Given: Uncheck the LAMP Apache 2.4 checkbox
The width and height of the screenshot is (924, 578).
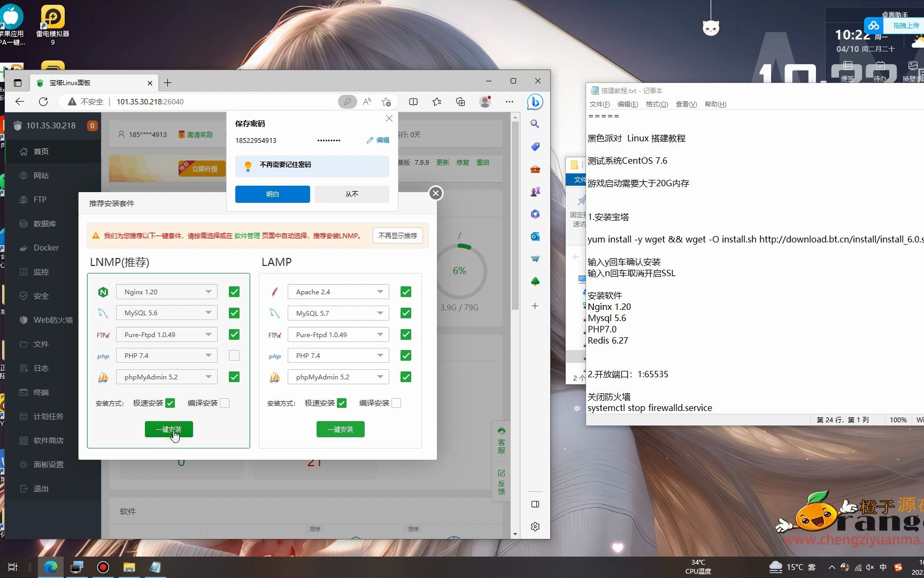Looking at the screenshot, I should pos(406,292).
